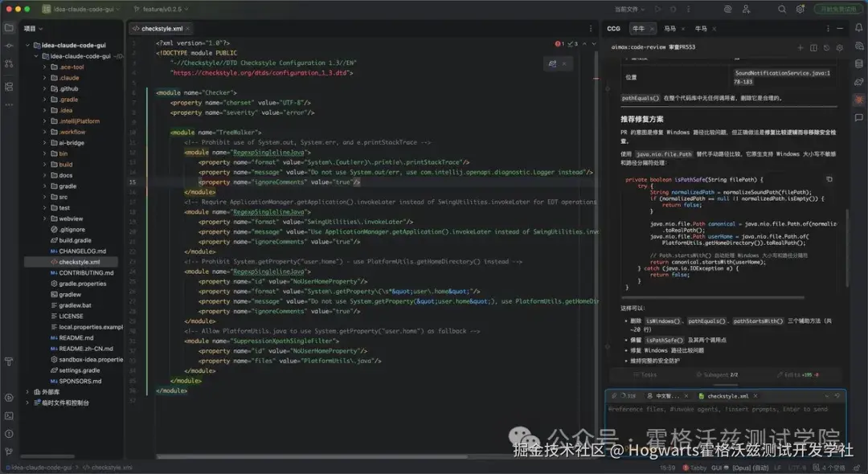
Task: Expand the .ace-tool folder
Action: (x=45, y=67)
